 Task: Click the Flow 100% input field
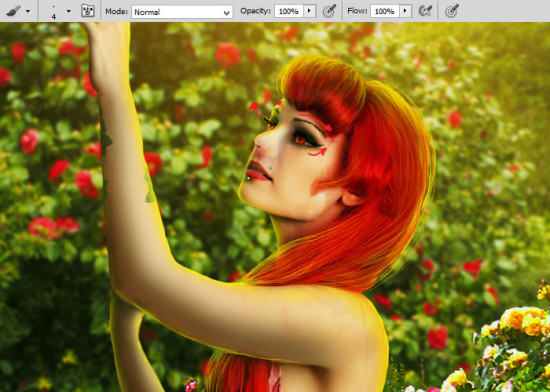tap(385, 11)
